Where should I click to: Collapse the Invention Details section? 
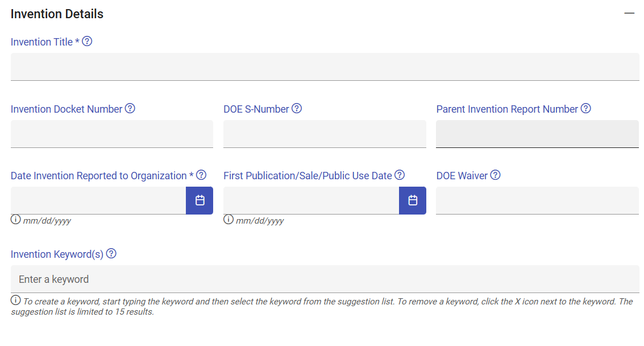click(629, 13)
